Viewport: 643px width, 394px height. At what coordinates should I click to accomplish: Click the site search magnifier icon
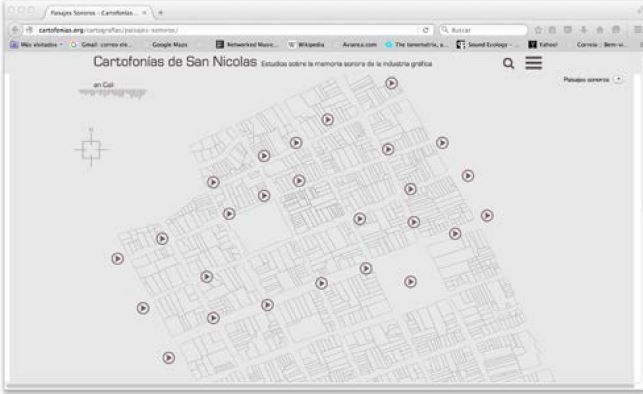pyautogui.click(x=508, y=63)
